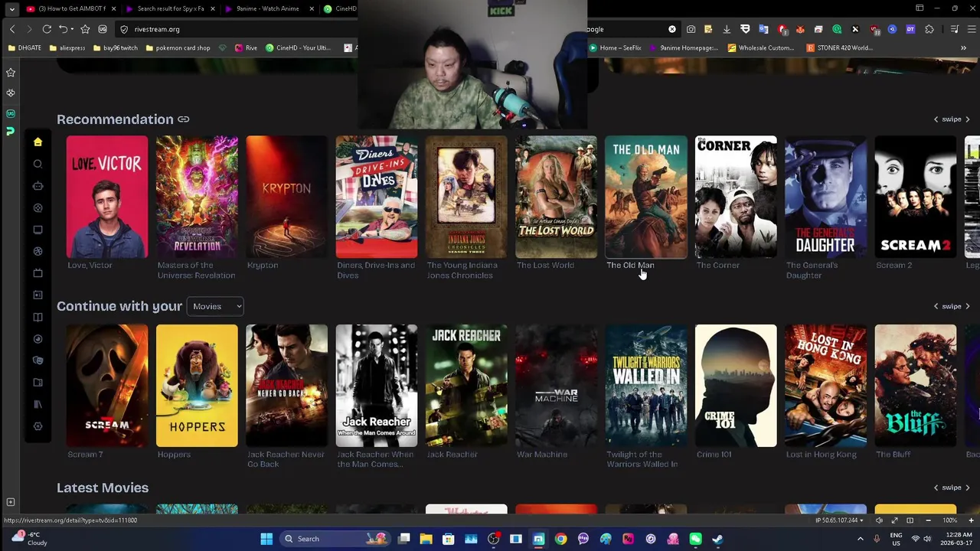Open the browser hamburger menu
Image resolution: width=980 pixels, height=551 pixels.
(972, 29)
